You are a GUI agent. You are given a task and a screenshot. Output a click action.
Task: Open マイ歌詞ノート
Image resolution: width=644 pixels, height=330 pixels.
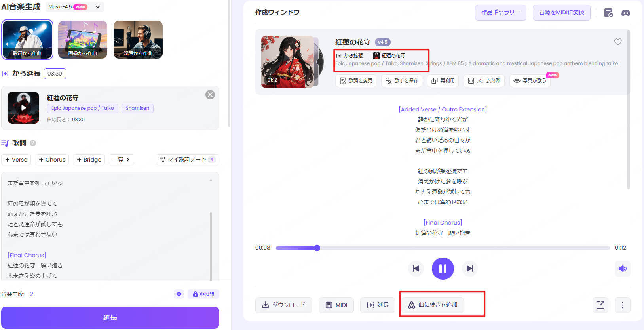point(188,160)
